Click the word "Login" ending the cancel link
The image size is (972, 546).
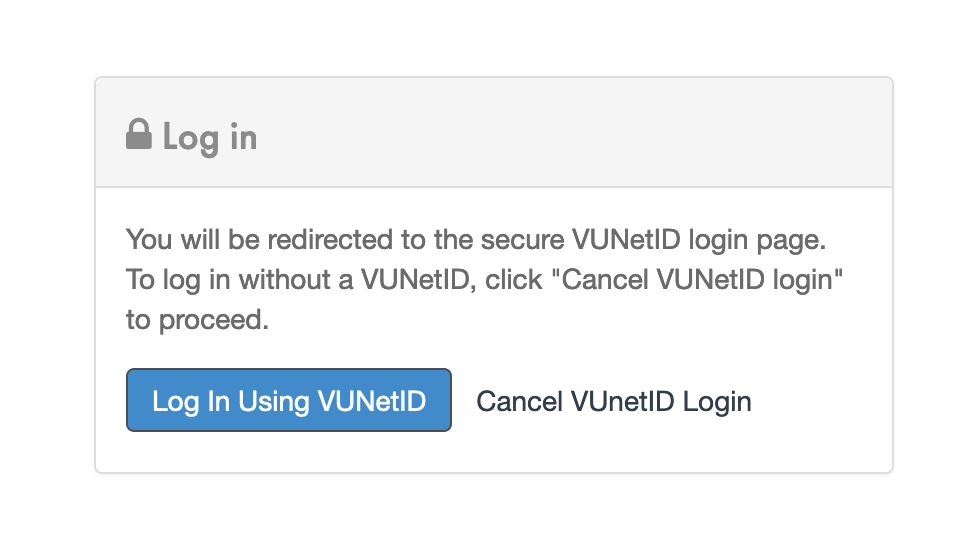click(717, 401)
